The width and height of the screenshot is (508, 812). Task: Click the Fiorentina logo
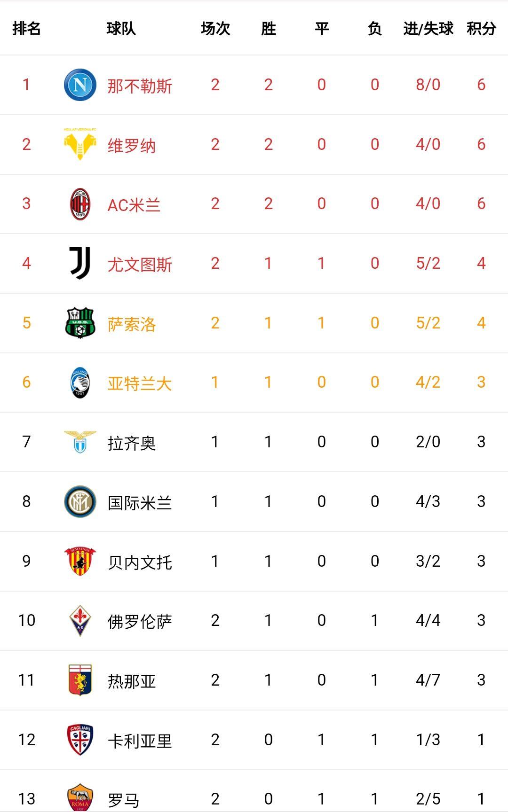[80, 620]
